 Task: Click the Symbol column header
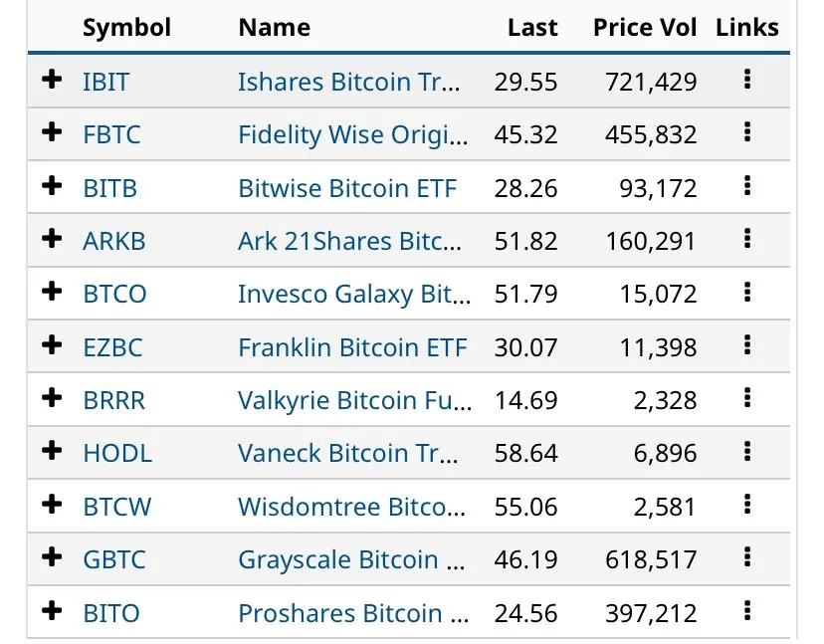(126, 28)
